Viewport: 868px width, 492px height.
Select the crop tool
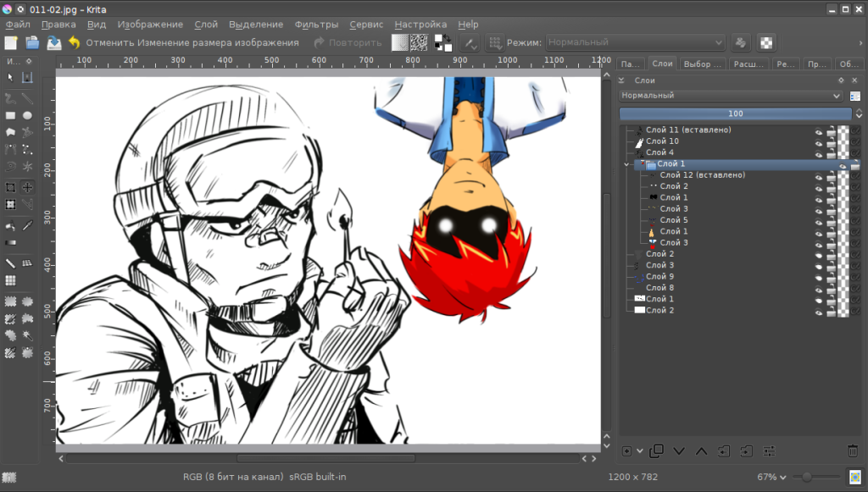click(10, 187)
